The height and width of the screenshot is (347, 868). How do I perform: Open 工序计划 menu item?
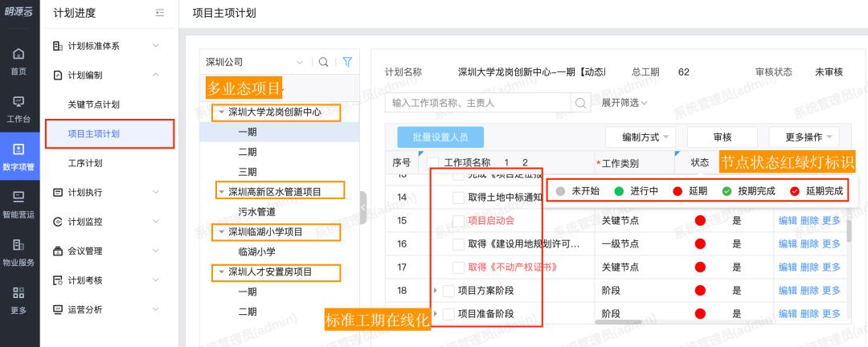coord(84,163)
